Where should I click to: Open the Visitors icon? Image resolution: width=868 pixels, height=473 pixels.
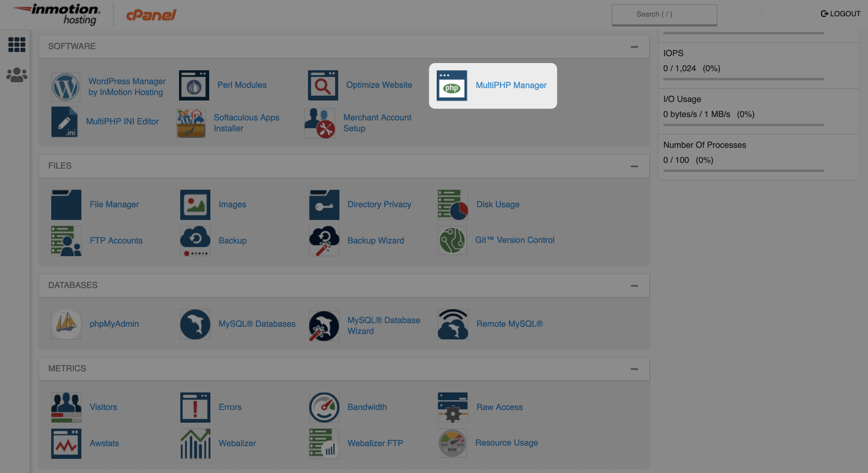pyautogui.click(x=66, y=407)
